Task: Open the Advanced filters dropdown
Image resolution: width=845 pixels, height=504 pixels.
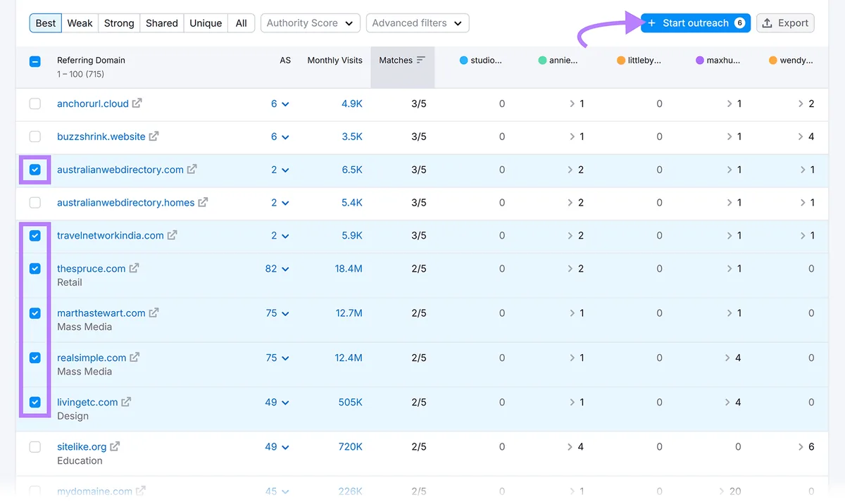Action: pos(418,23)
